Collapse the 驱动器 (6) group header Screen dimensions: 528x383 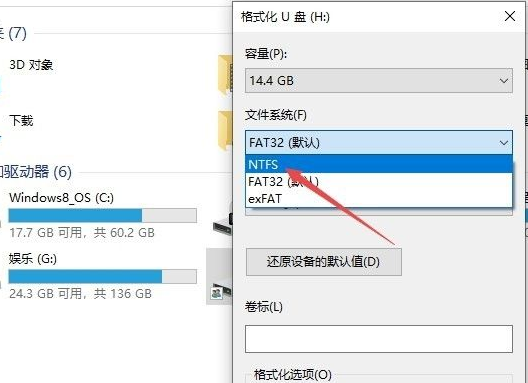coord(36,172)
